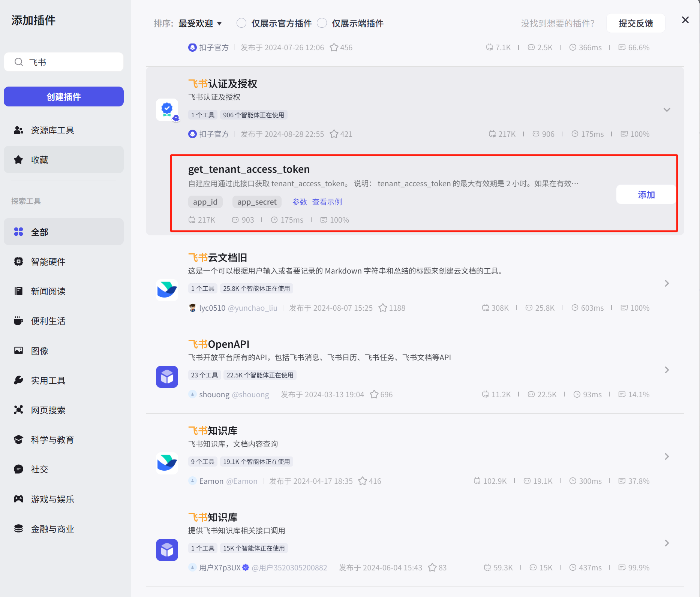
Task: Click the get_tenant_access_token tool name
Action: point(249,169)
